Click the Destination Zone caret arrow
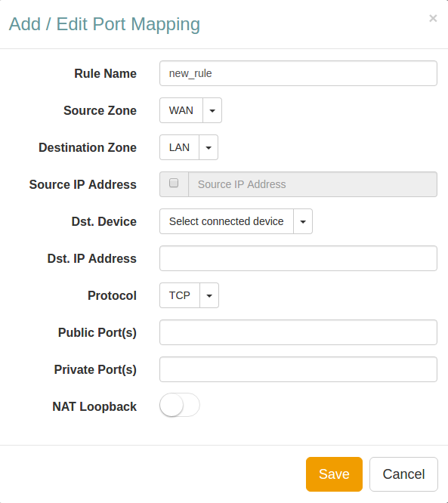The height and width of the screenshot is (503, 448). point(209,147)
